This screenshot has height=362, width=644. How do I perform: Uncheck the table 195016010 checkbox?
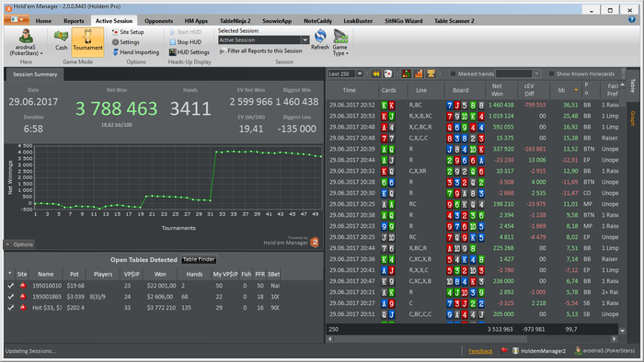(11, 286)
